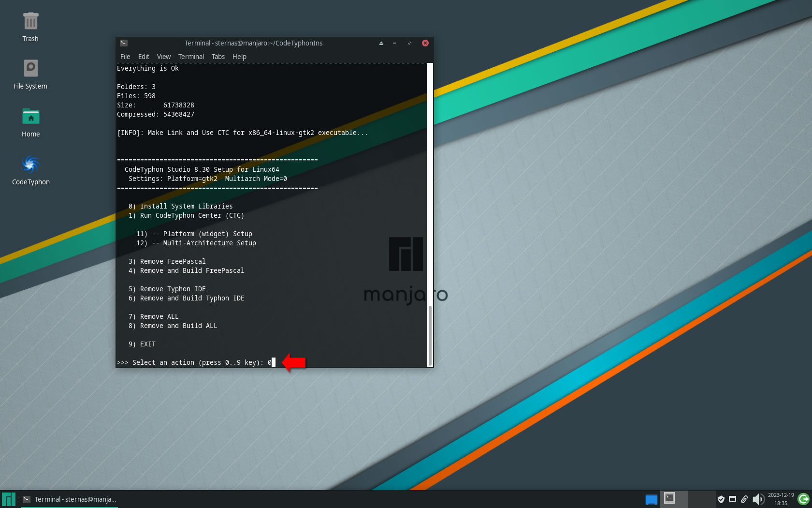Open the File menu in terminal
The width and height of the screenshot is (812, 508).
click(x=125, y=57)
